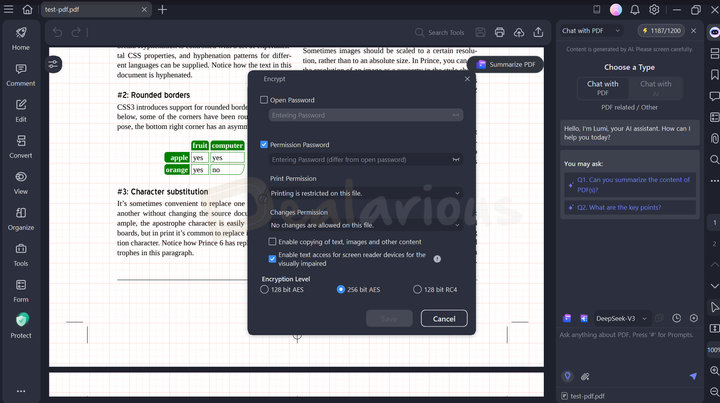
Task: Enable copying of text, images and content
Action: [272, 241]
